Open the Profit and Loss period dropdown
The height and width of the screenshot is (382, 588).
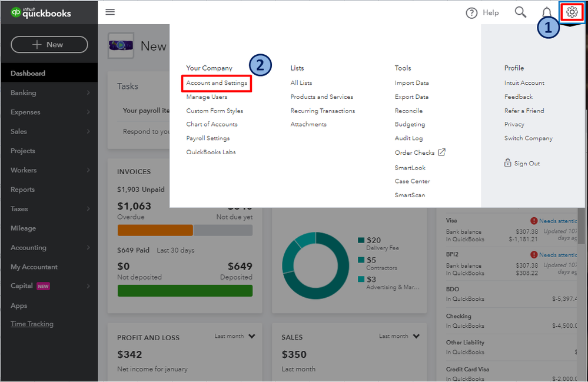tap(234, 336)
